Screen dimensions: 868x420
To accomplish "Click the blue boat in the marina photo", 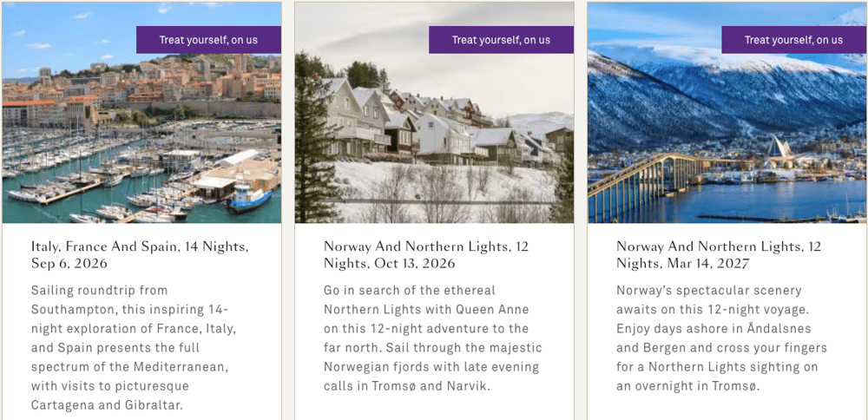I will [x=250, y=195].
